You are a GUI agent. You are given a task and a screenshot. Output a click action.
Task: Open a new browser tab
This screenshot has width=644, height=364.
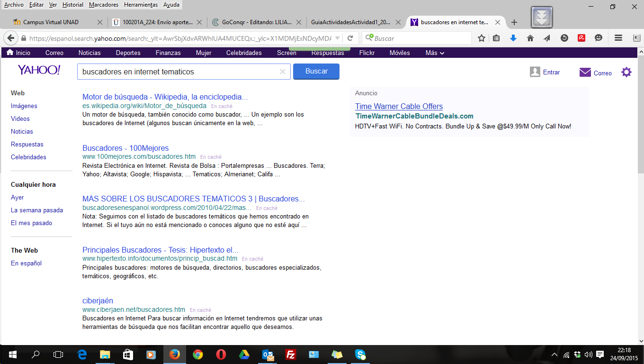point(514,22)
